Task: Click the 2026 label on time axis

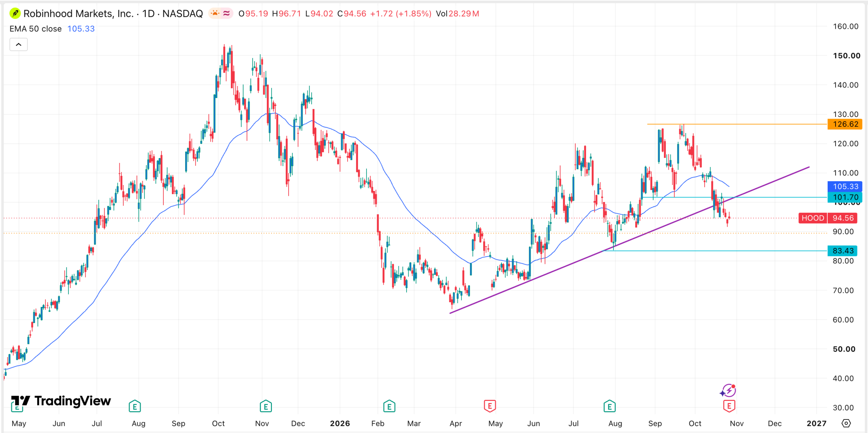Action: (x=340, y=424)
